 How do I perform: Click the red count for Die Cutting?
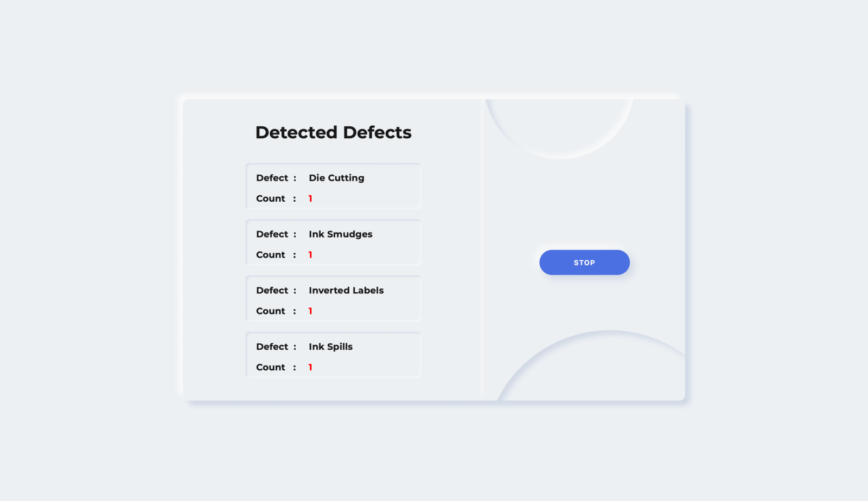[x=310, y=198]
